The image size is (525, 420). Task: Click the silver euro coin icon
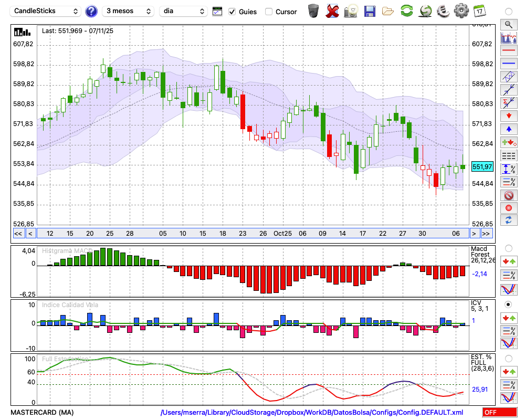tap(443, 11)
